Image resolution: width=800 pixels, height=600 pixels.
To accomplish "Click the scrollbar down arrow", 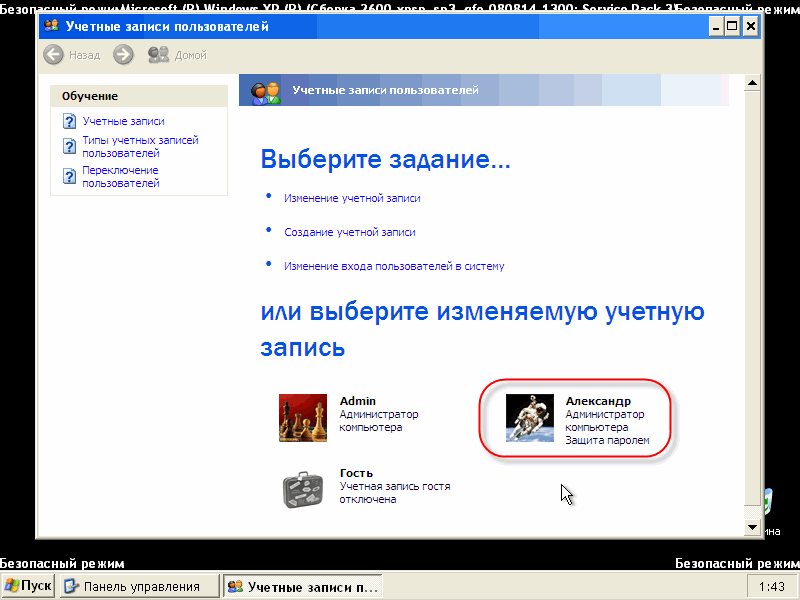I will pos(753,528).
